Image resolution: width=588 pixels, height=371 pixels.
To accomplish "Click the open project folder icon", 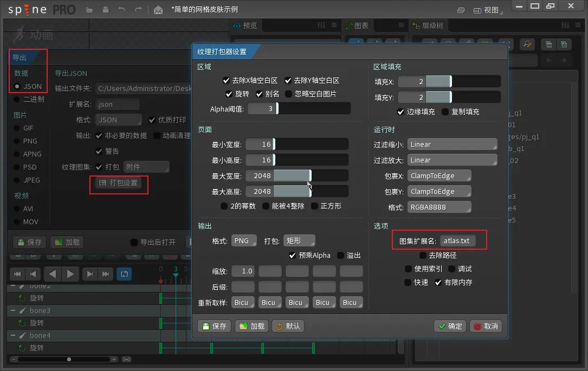I will point(89,10).
